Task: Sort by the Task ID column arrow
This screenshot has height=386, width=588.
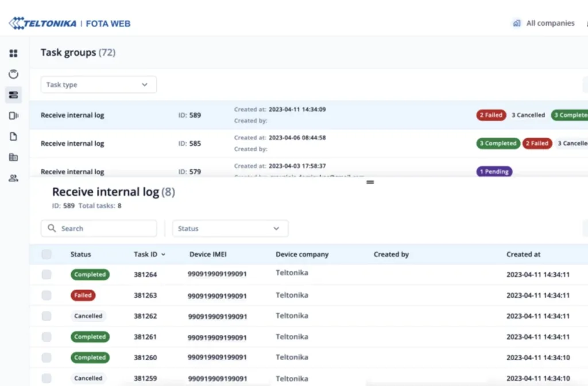Action: pyautogui.click(x=164, y=254)
